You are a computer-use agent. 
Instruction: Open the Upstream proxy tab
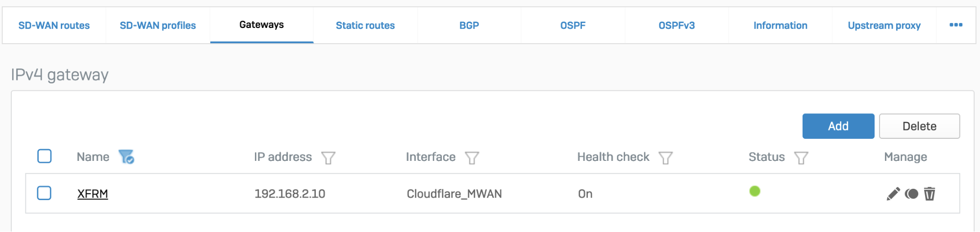[x=884, y=26]
